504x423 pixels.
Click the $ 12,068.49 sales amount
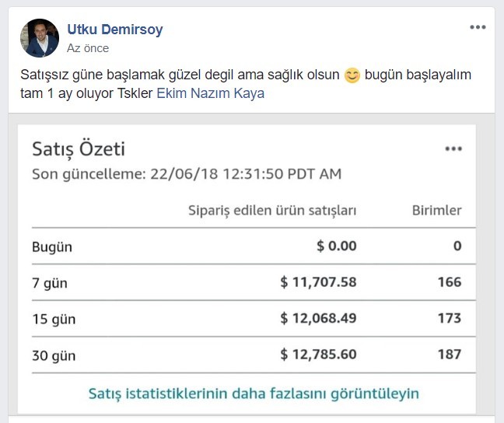point(318,318)
